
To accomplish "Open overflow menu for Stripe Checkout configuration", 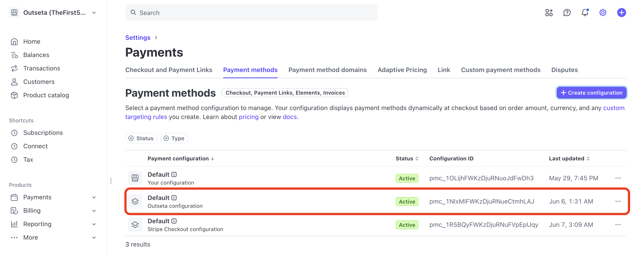I will point(618,225).
